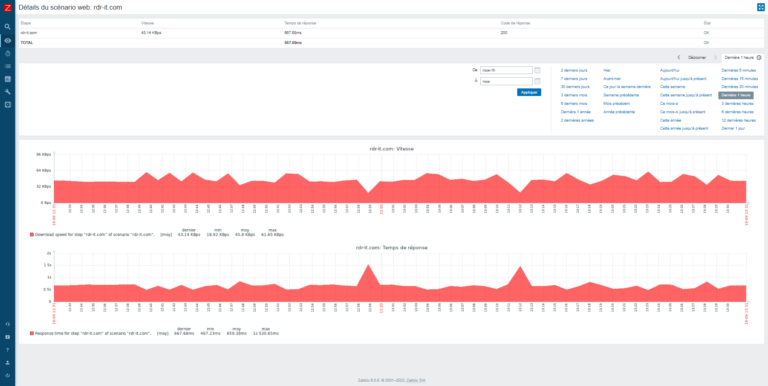The image size is (768, 386).
Task: Click the TOTAL row label
Action: (26, 43)
